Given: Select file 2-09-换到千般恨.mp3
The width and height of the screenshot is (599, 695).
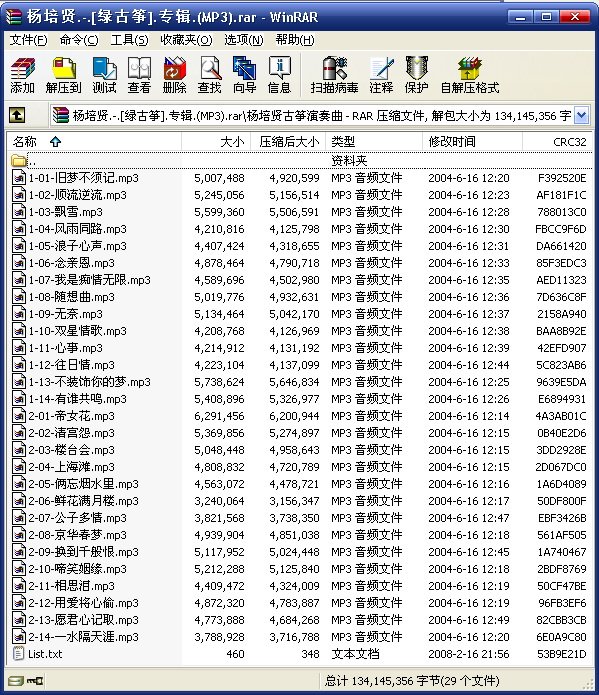Looking at the screenshot, I should tap(83, 552).
